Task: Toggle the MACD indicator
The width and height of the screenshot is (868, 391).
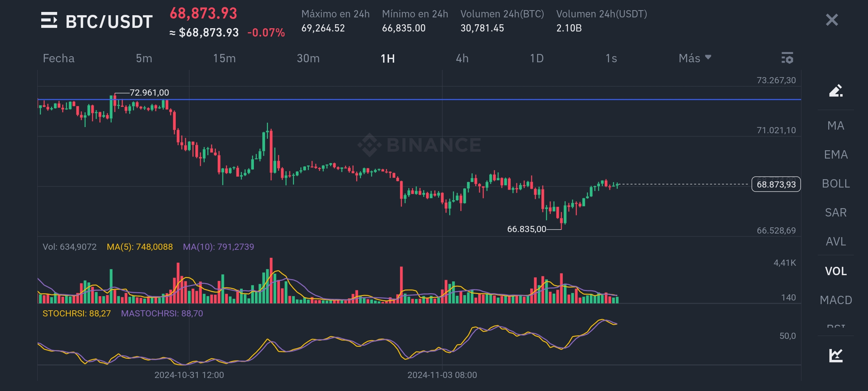Action: coord(836,300)
